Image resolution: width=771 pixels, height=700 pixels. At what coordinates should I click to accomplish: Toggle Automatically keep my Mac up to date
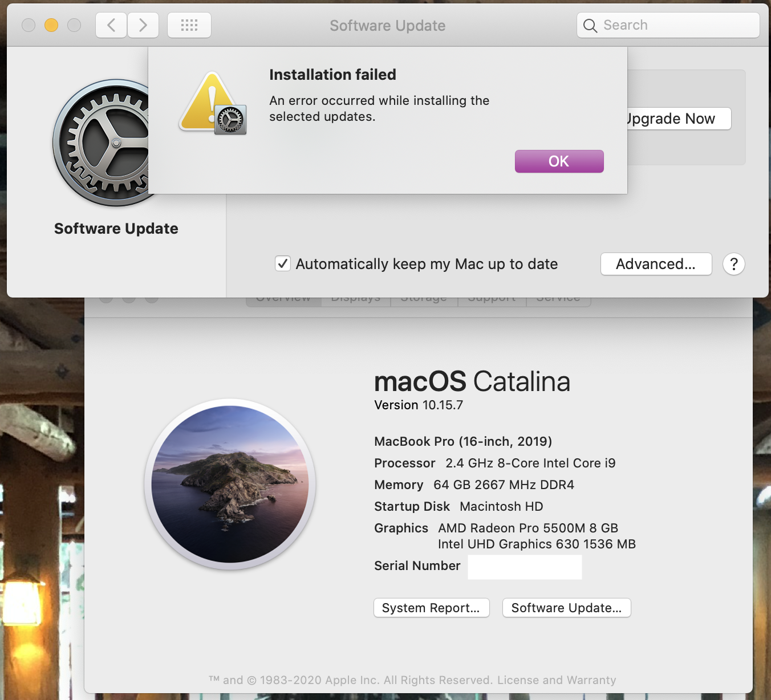283,263
